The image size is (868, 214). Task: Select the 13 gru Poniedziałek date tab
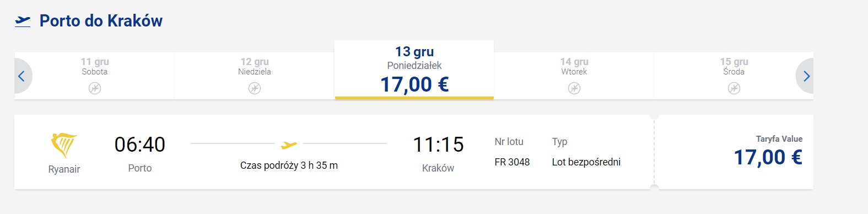414,70
